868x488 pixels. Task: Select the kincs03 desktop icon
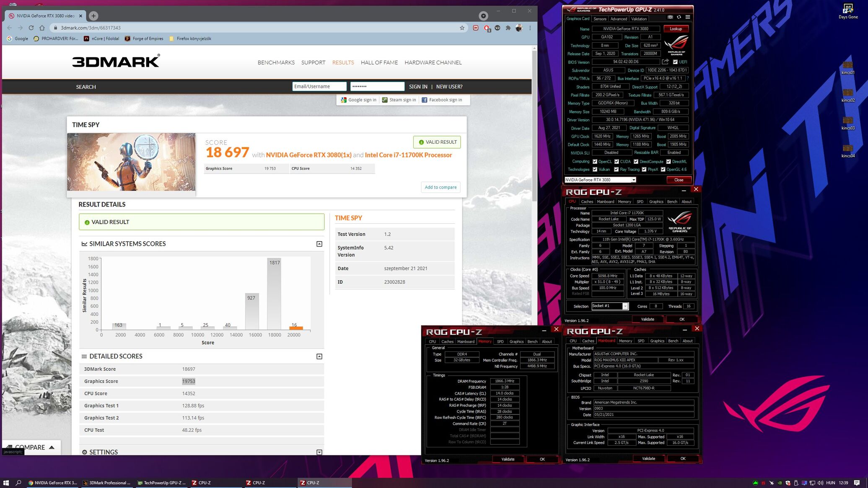847,124
